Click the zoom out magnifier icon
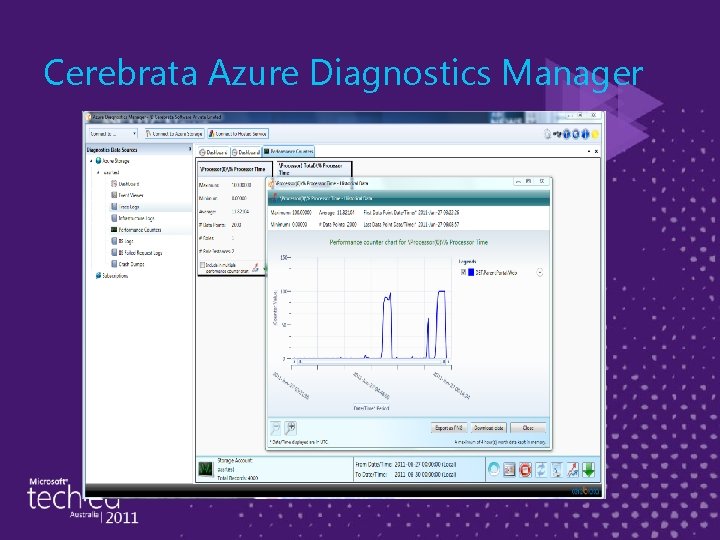Screen dimensions: 720x540 [275, 428]
